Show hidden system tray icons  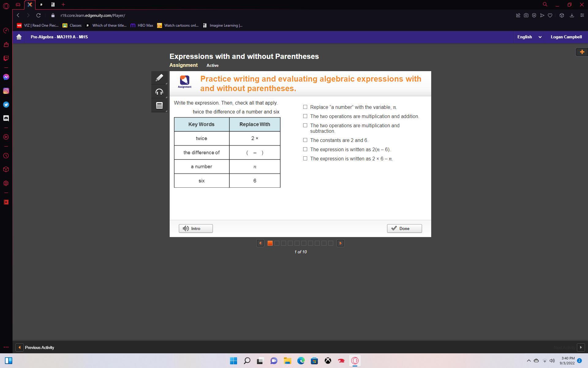coord(529,361)
